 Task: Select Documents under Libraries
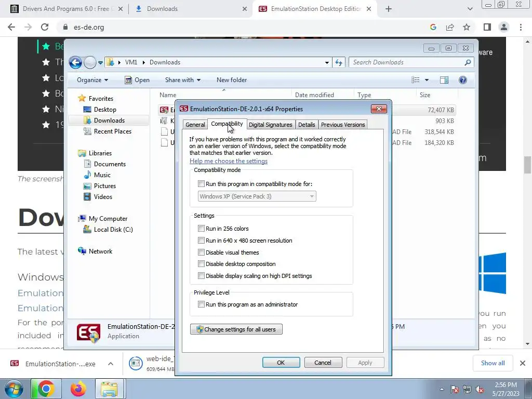click(105, 164)
